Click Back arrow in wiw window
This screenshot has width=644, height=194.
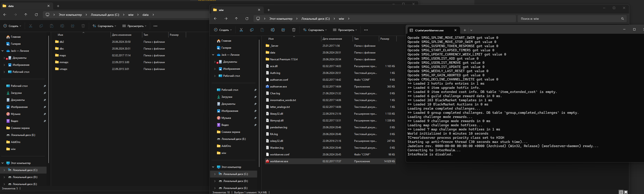point(215,19)
